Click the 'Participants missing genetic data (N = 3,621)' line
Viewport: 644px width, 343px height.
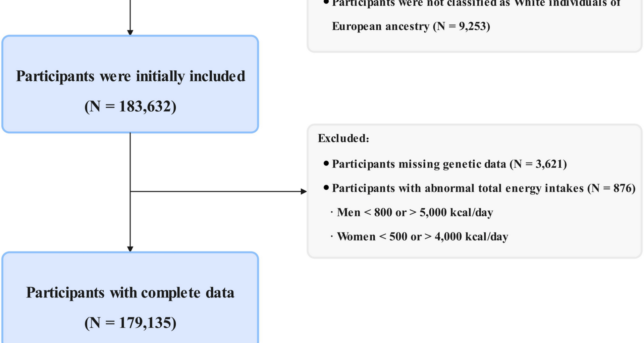pyautogui.click(x=449, y=164)
